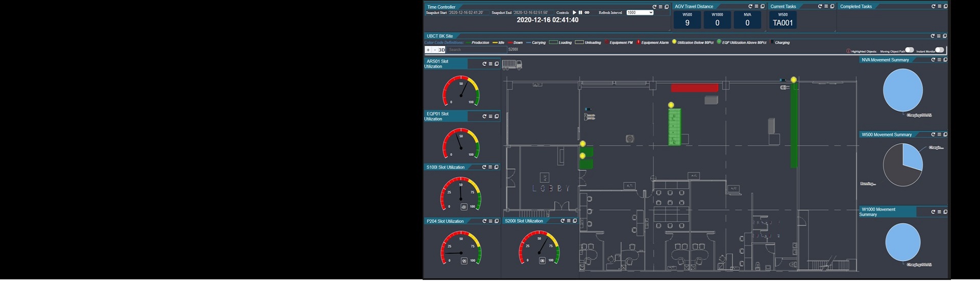980x281 pixels.
Task: Click the W1000 travel distance tile
Action: pos(717,20)
